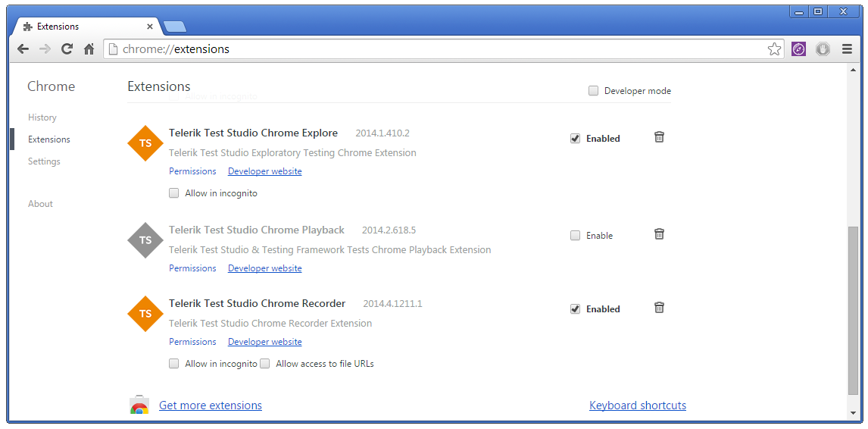Close the Extensions tab

pos(149,27)
